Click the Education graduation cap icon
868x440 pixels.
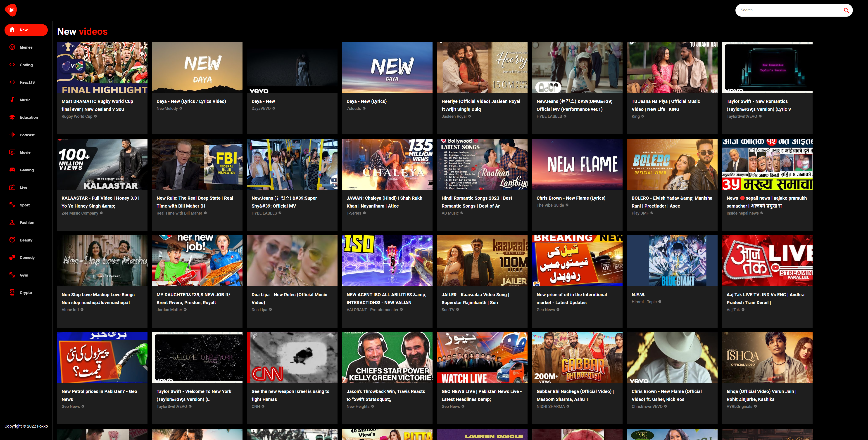pyautogui.click(x=12, y=117)
